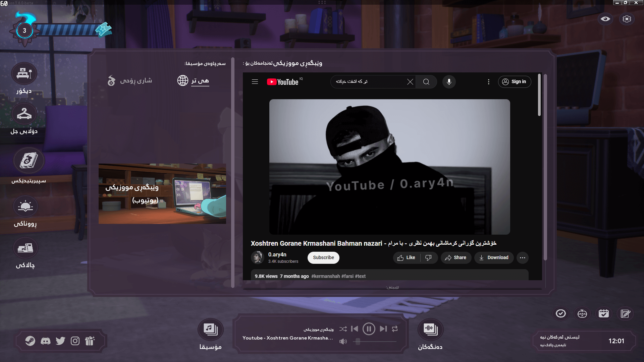The image size is (644, 362).
Task: Open the music library icon
Action: pyautogui.click(x=211, y=329)
